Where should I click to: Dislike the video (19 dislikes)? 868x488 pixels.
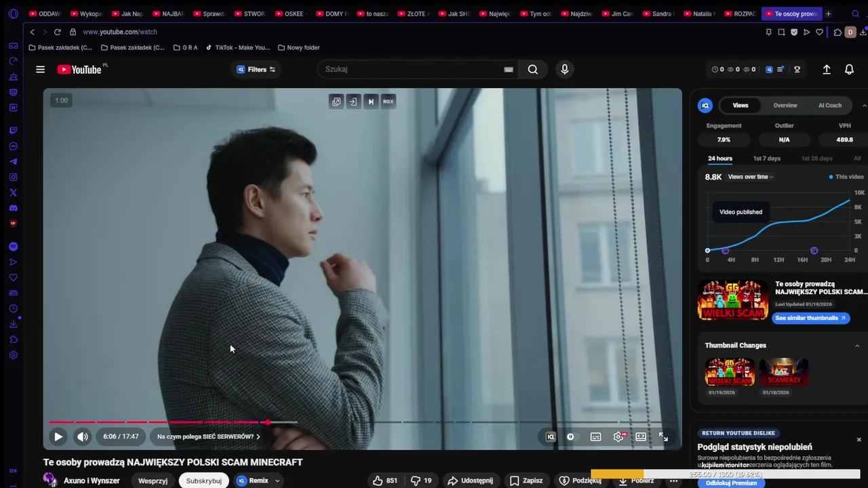(421, 481)
